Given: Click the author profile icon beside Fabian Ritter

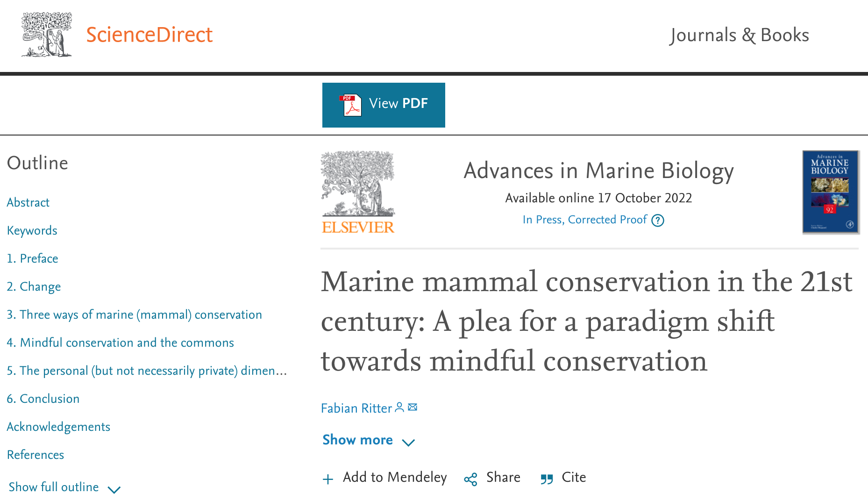Looking at the screenshot, I should [399, 407].
